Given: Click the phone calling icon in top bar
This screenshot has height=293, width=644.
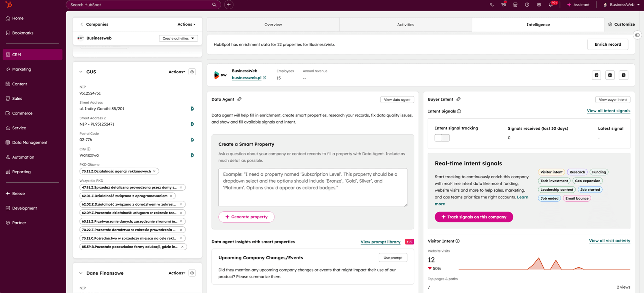Looking at the screenshot, I should [x=491, y=5].
